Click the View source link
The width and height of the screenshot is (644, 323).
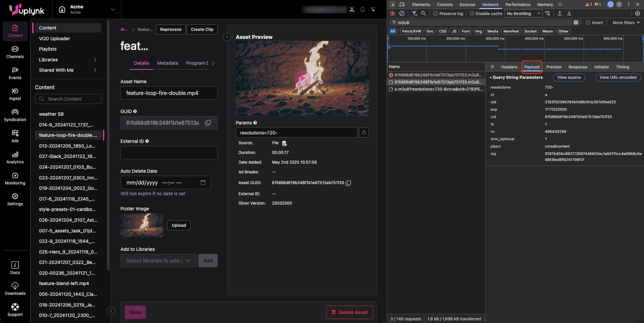[569, 77]
